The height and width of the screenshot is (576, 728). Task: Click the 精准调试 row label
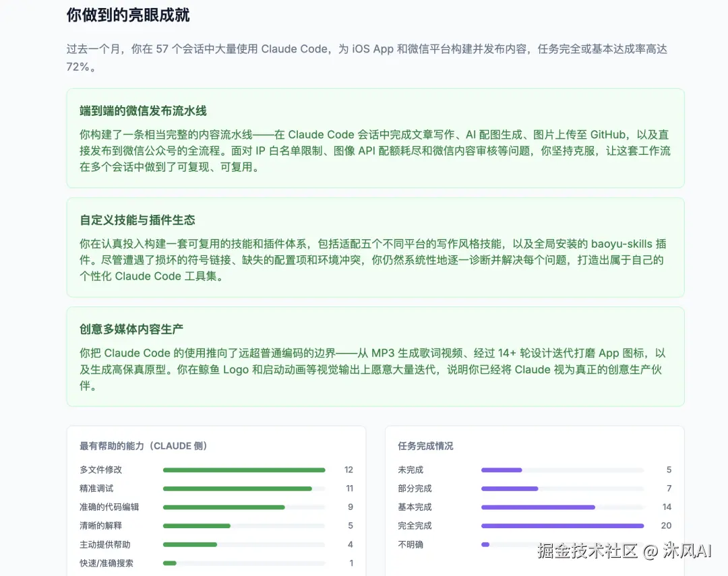click(96, 488)
